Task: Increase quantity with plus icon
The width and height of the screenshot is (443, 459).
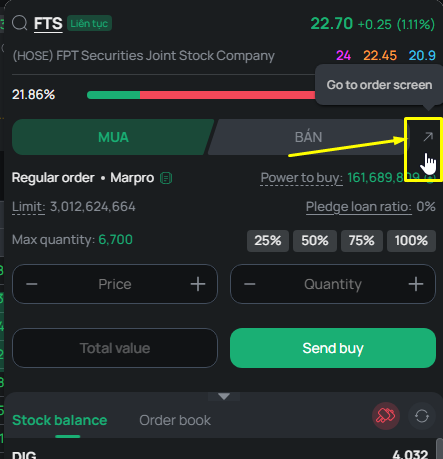Action: point(416,284)
